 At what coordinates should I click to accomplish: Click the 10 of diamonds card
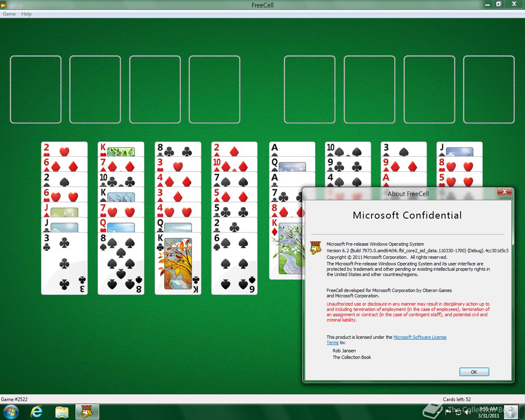tap(234, 164)
